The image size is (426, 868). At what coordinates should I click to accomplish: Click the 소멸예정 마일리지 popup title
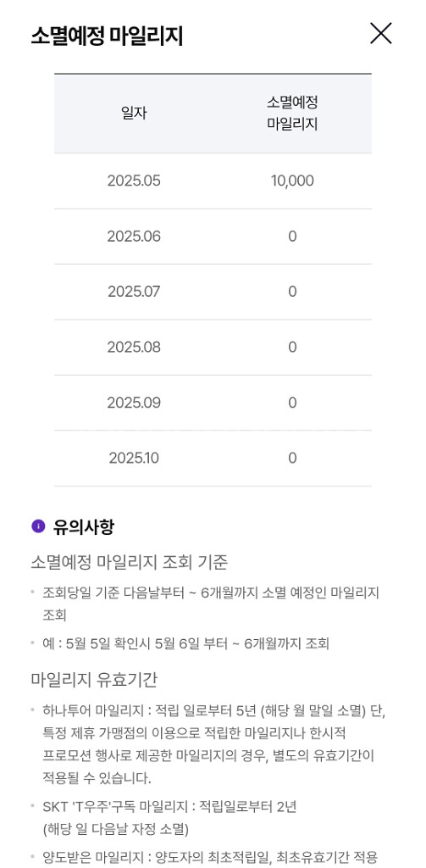pyautogui.click(x=107, y=36)
